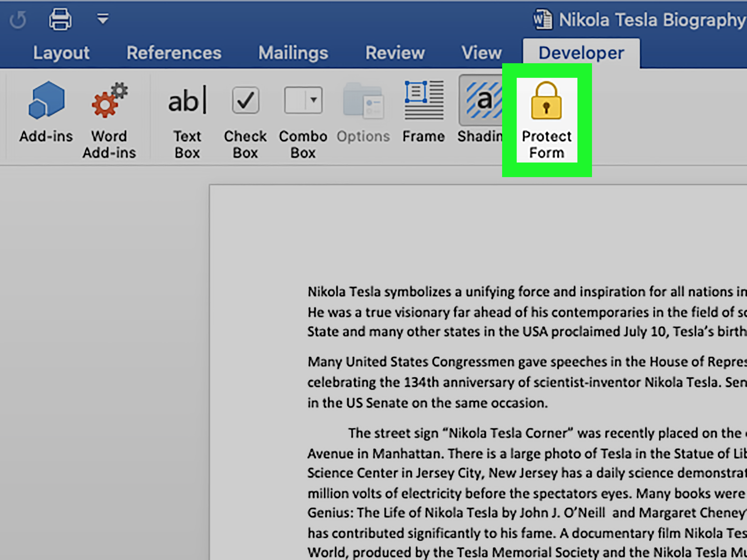
Task: Select the References menu
Action: click(174, 52)
